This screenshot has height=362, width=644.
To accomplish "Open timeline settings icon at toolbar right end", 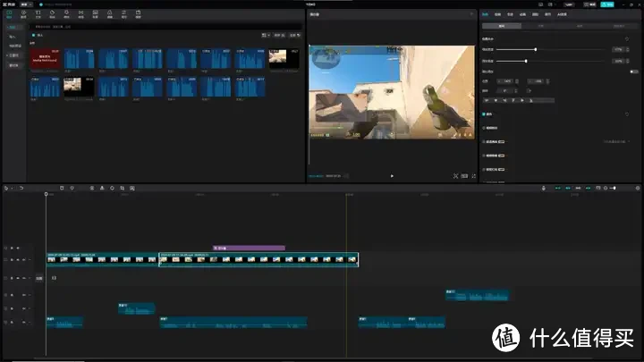I will (x=638, y=188).
